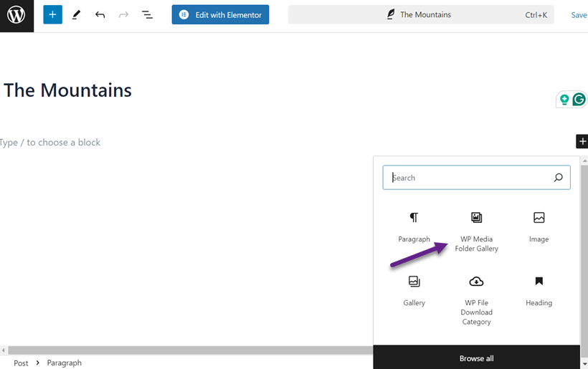Insert an Image block

click(x=539, y=227)
